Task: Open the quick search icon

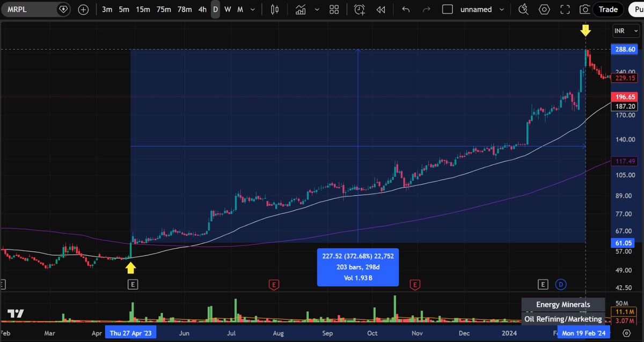Action: pos(524,10)
